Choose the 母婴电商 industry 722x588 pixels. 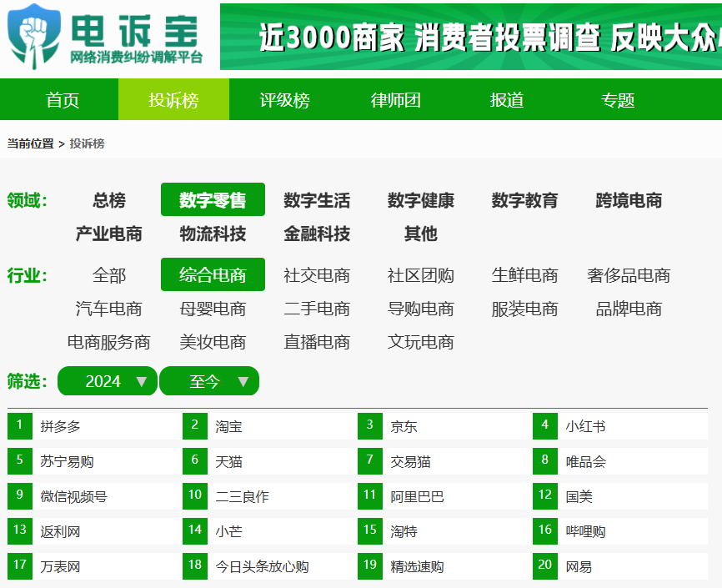point(213,309)
